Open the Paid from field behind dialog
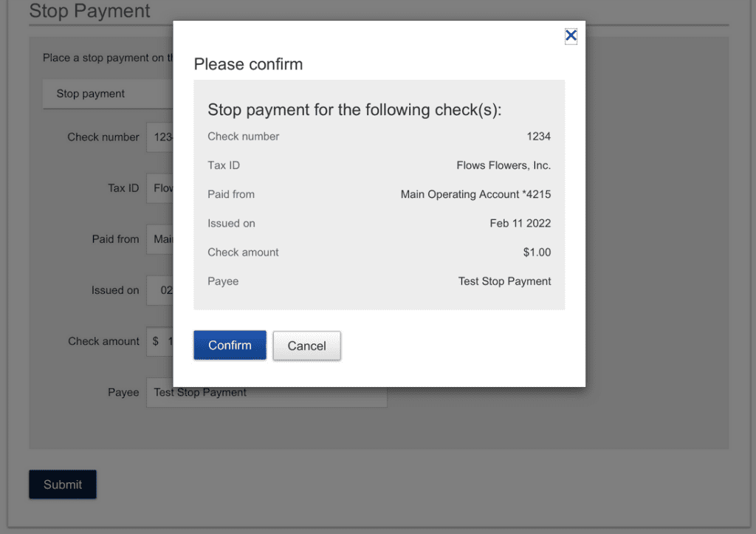Screen dimensions: 756x534 click(159, 239)
